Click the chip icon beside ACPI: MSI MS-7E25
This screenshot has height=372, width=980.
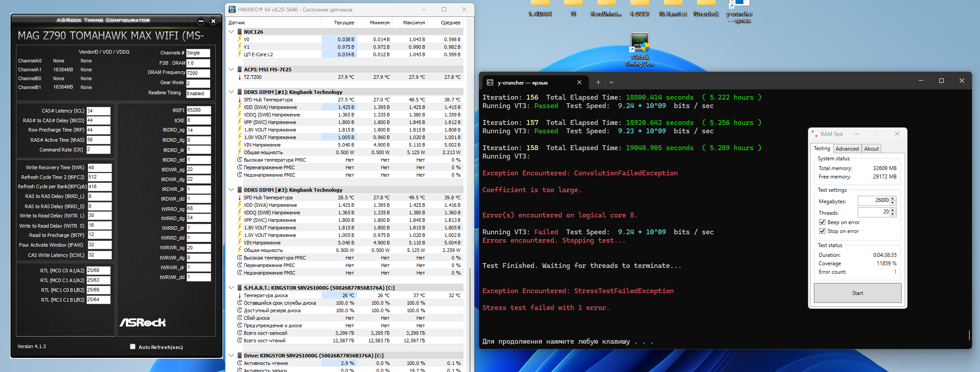[x=240, y=70]
